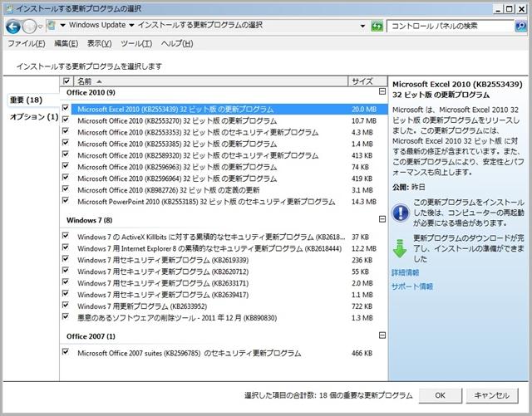Screen dimensions: 532x416
Task: Toggle the select-all checkbox in header
Action: (66, 81)
